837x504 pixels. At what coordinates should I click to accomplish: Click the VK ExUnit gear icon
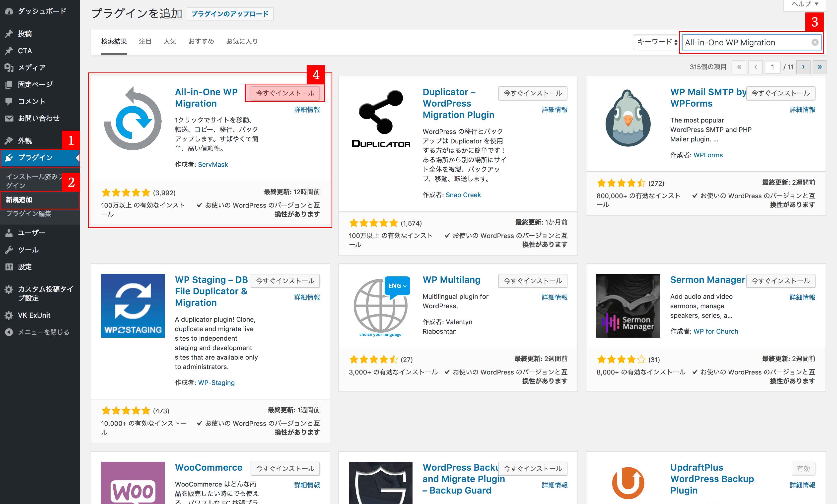tap(9, 315)
